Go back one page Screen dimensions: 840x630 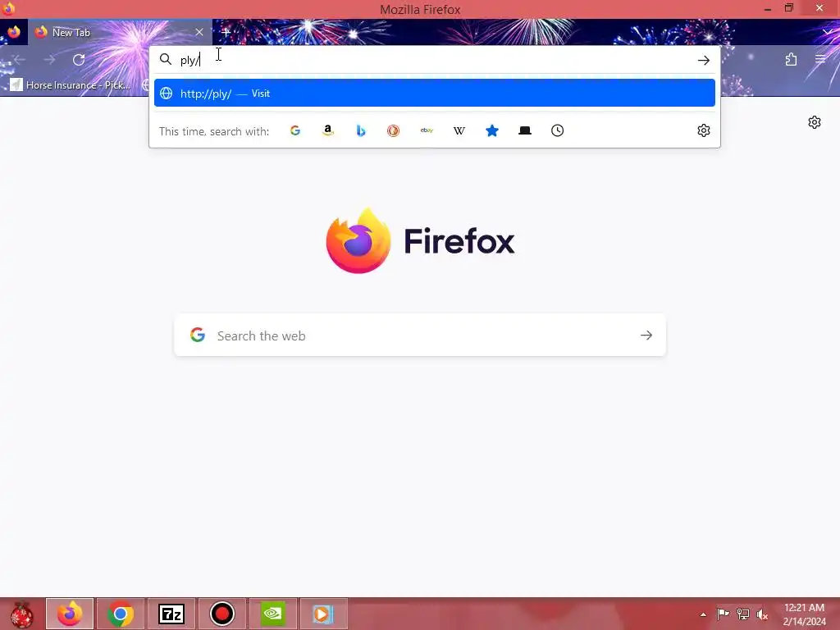click(x=20, y=60)
